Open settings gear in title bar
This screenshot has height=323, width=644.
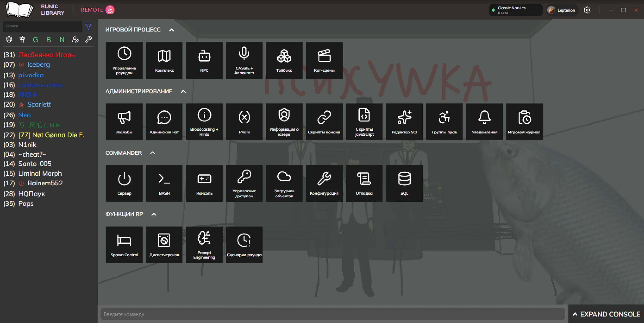click(587, 10)
